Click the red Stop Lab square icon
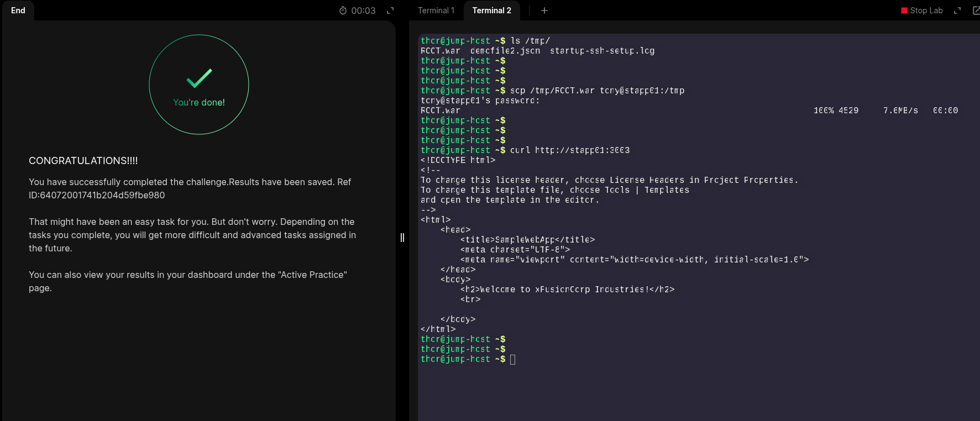 tap(904, 10)
